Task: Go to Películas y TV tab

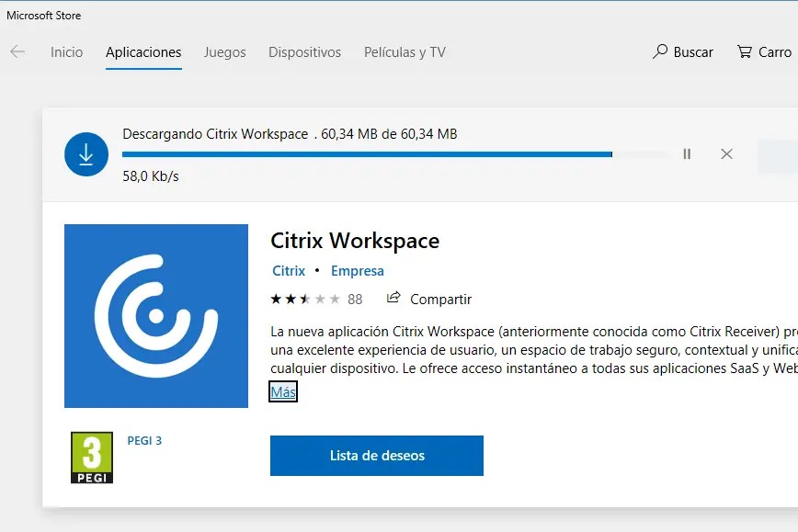Action: click(x=405, y=52)
